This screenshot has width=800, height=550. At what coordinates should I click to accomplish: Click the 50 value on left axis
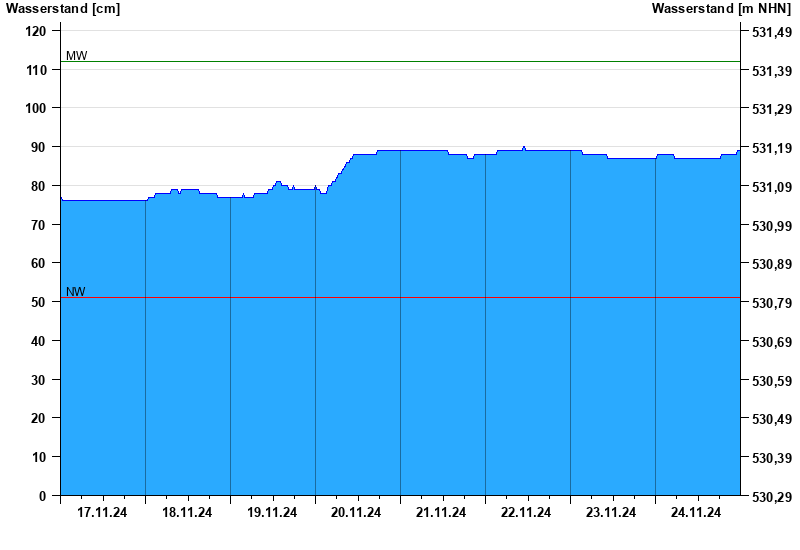39,302
